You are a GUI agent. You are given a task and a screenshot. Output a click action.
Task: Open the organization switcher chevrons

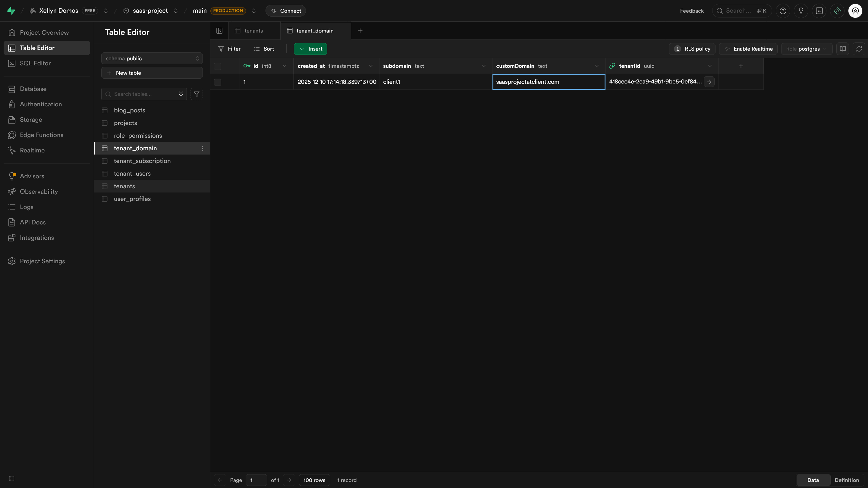pos(106,11)
